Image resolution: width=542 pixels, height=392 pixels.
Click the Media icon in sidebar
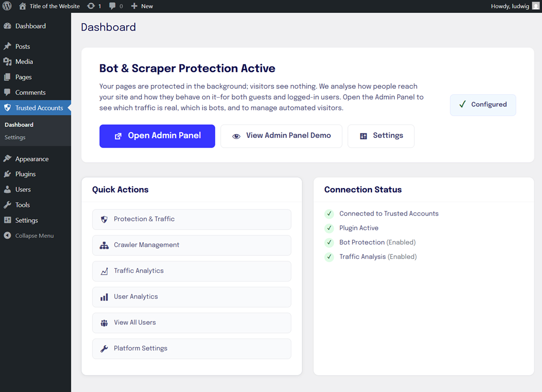(7, 62)
